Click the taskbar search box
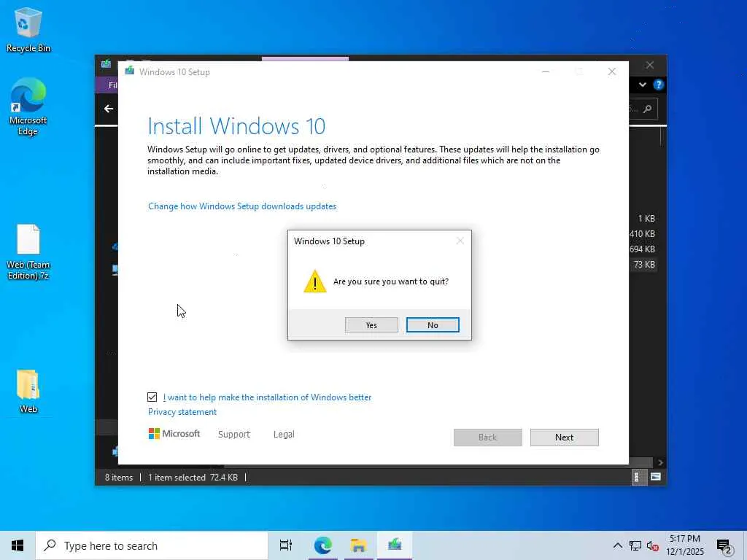Image resolution: width=747 pixels, height=560 pixels. [152, 545]
